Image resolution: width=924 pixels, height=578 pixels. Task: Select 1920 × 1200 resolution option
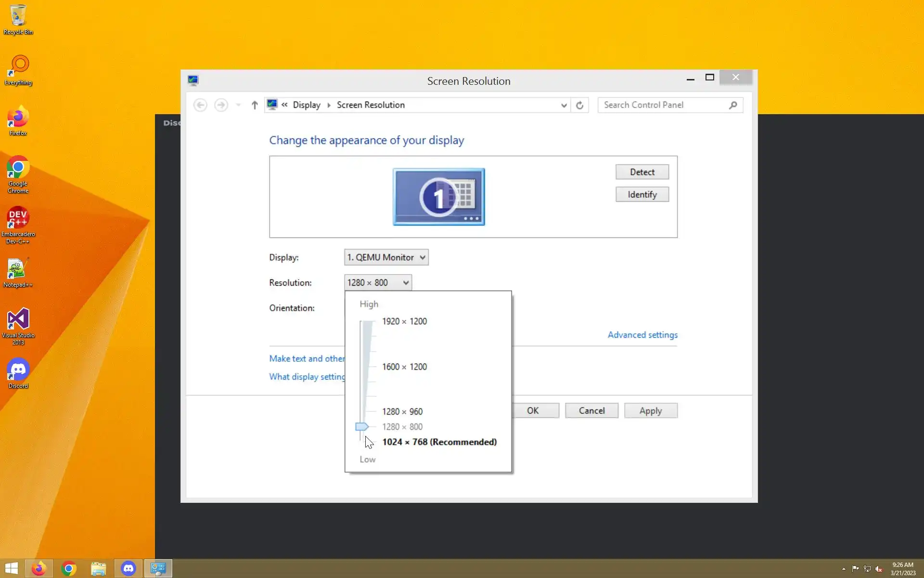coord(404,321)
